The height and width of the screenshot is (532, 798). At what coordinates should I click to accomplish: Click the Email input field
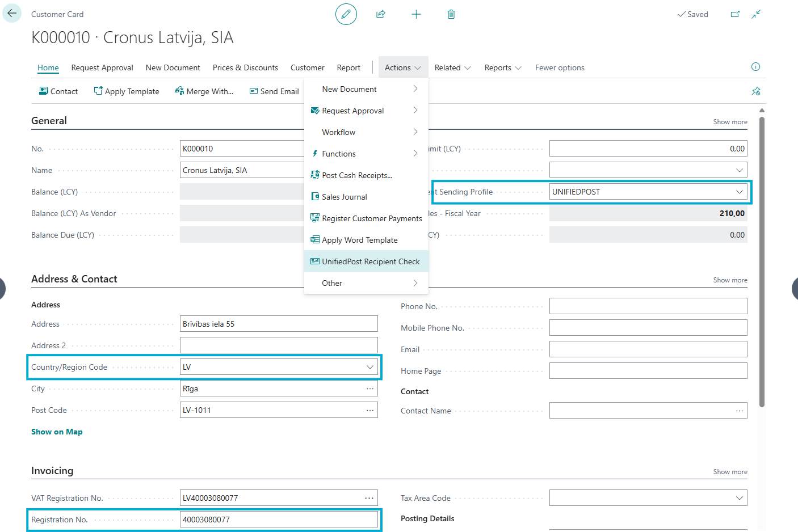click(x=648, y=349)
